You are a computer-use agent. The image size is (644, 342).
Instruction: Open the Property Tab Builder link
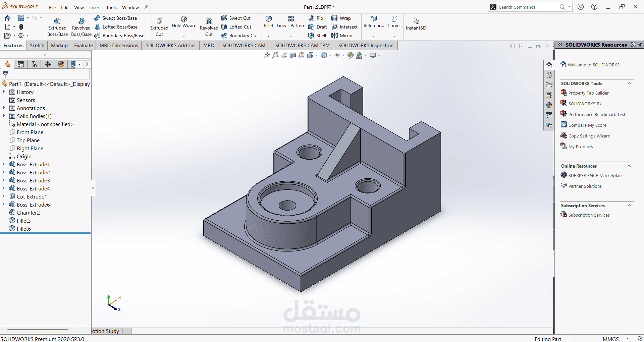588,93
